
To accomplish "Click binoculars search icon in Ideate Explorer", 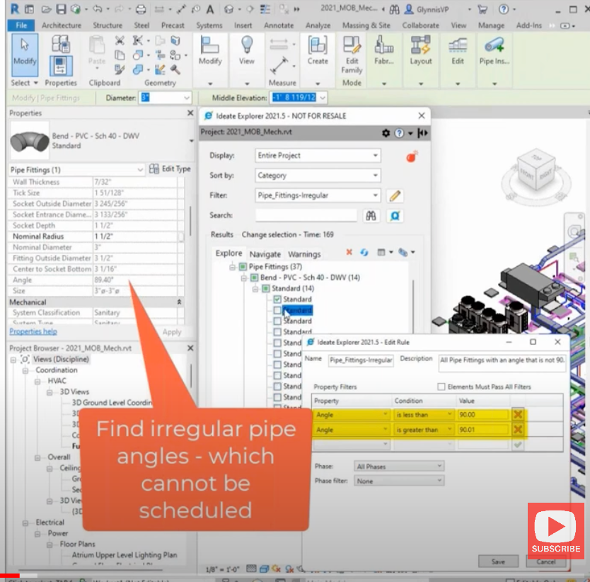I will tap(371, 216).
